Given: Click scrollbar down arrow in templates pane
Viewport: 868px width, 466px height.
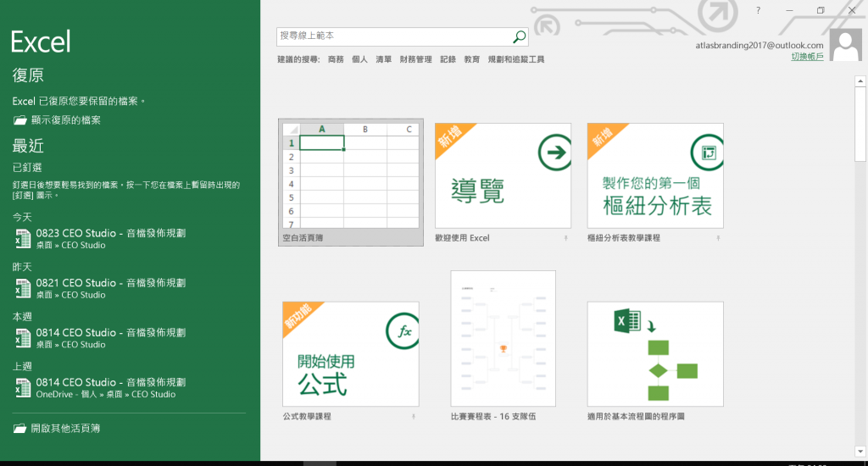Looking at the screenshot, I should (860, 452).
